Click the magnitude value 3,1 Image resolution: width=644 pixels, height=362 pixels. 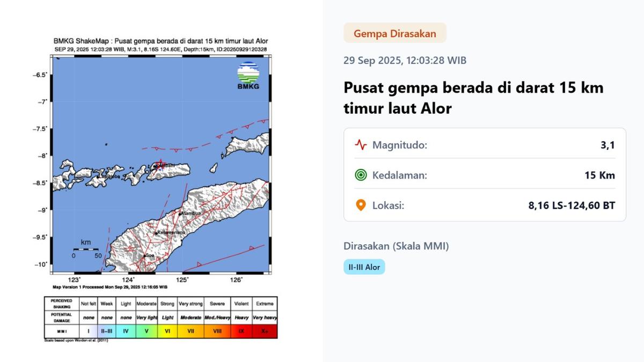pyautogui.click(x=608, y=145)
